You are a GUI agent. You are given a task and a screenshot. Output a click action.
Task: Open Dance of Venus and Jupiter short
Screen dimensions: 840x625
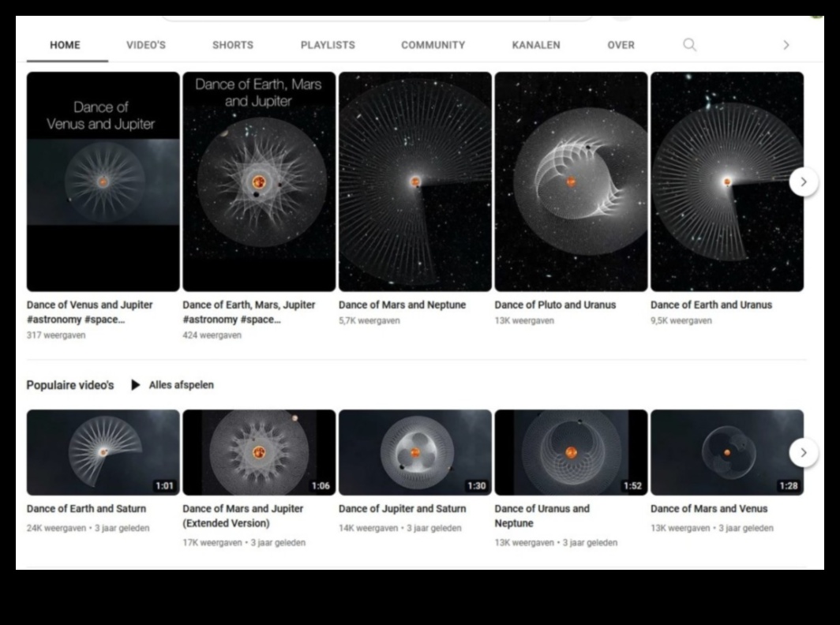click(103, 182)
